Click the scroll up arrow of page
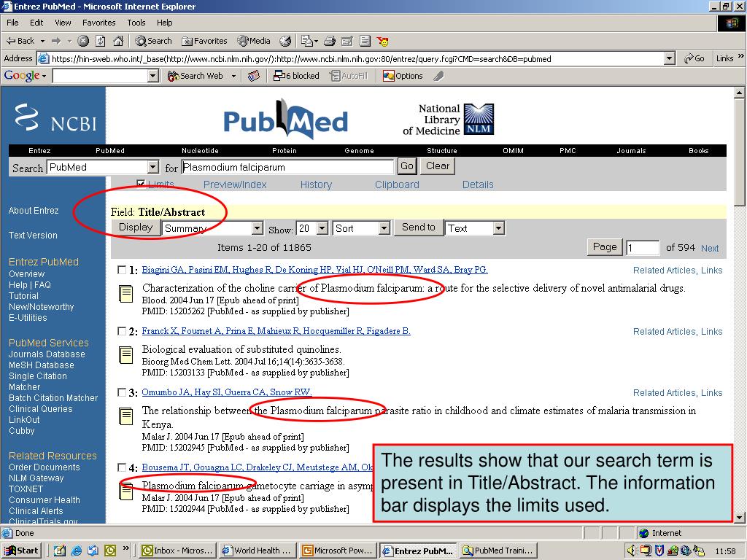The image size is (747, 560). tap(740, 93)
